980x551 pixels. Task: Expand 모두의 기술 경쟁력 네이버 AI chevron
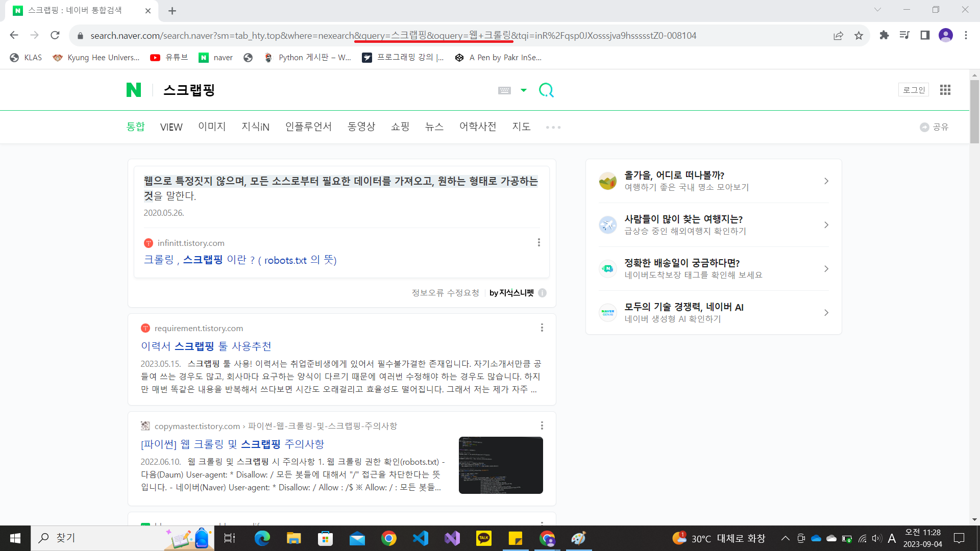tap(826, 313)
